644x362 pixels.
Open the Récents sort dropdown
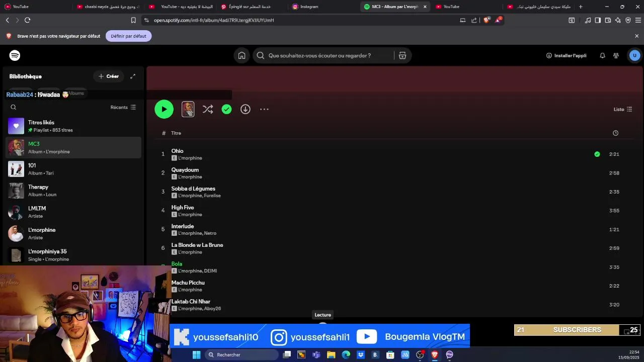tap(123, 107)
